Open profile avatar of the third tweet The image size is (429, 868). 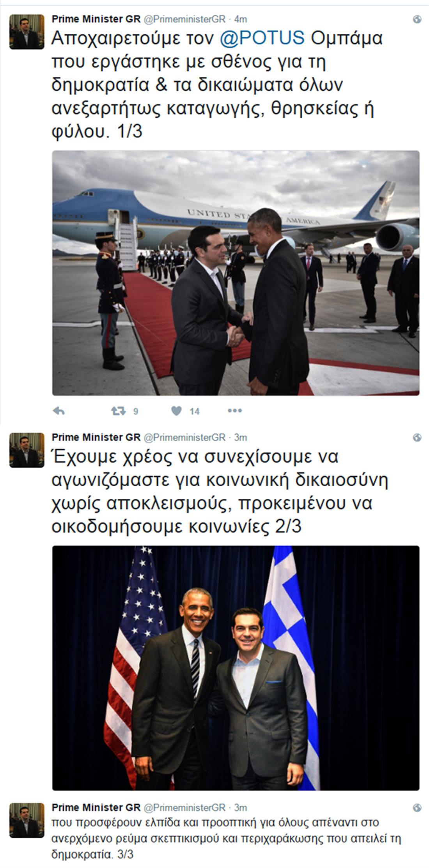tap(27, 820)
